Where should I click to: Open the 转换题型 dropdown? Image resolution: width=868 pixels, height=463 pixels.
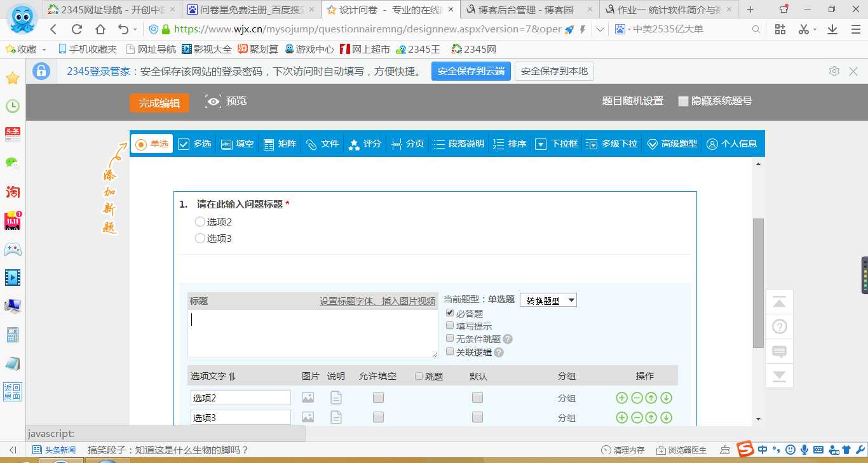(548, 300)
